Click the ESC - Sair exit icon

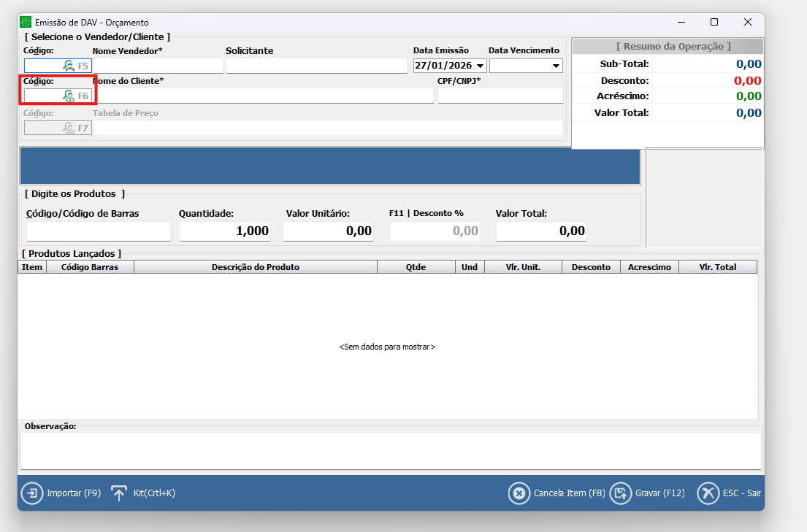point(708,493)
